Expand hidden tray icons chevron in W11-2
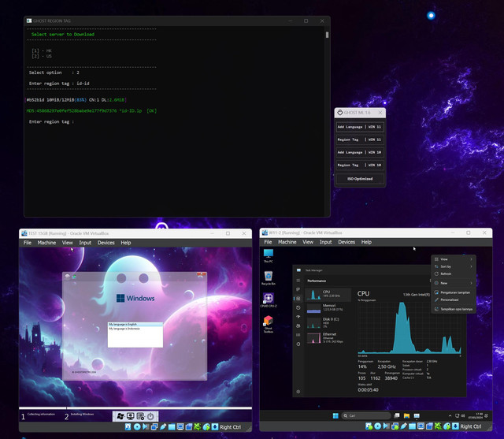The image size is (504, 439). click(x=450, y=415)
